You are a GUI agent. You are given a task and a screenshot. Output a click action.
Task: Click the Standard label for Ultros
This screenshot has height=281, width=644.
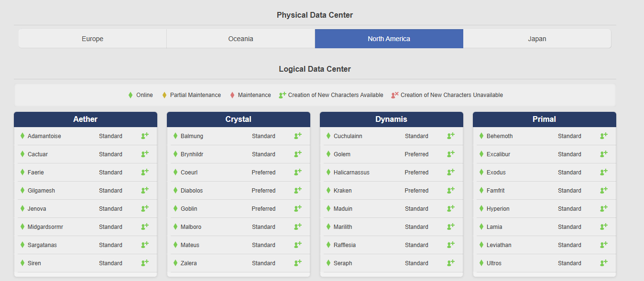(x=569, y=263)
